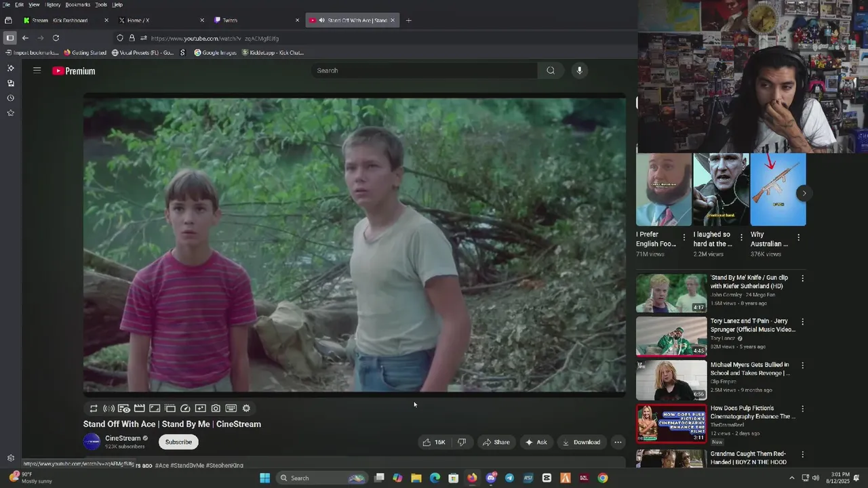Click the sound wave icon under the video
Image resolution: width=868 pixels, height=488 pixels.
tap(108, 409)
